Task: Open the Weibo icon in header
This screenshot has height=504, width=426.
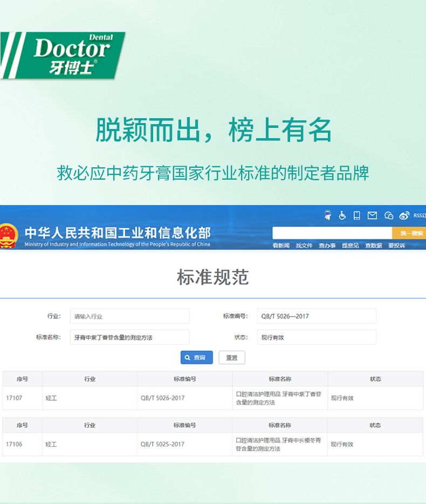Action: coord(404,215)
